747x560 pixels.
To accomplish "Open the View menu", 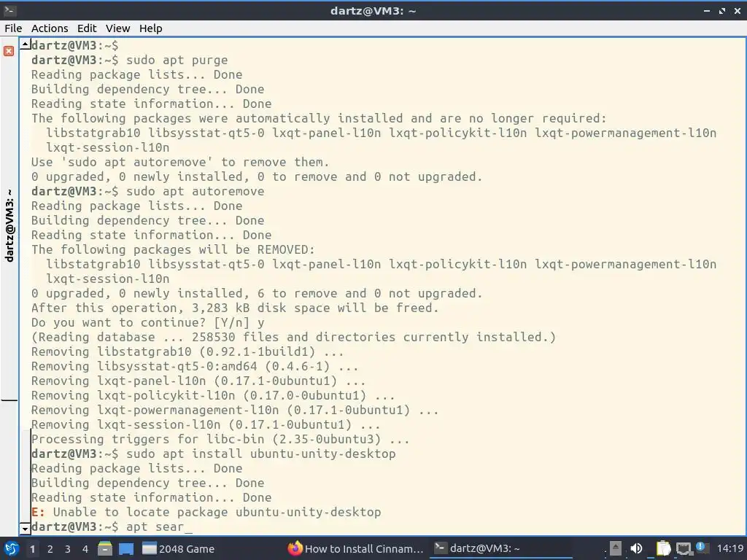I will (117, 28).
